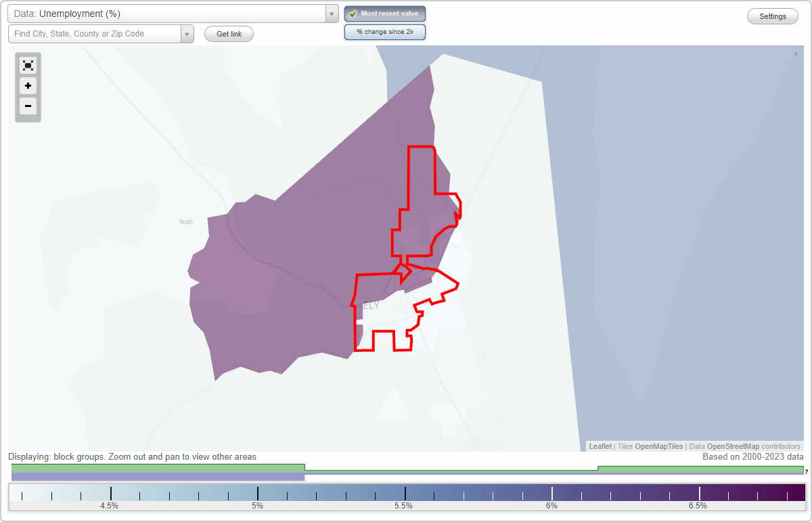The height and width of the screenshot is (522, 812).
Task: Visit the OpenMapTiles link
Action: [x=659, y=446]
